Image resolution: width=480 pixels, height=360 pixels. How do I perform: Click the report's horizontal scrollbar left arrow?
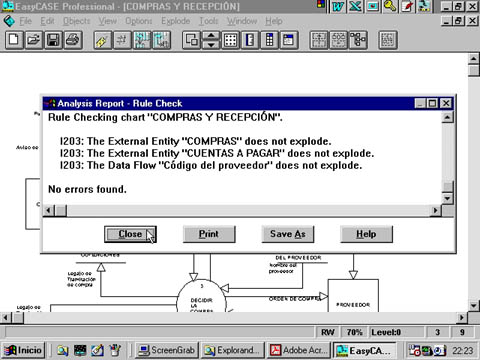tap(49, 210)
